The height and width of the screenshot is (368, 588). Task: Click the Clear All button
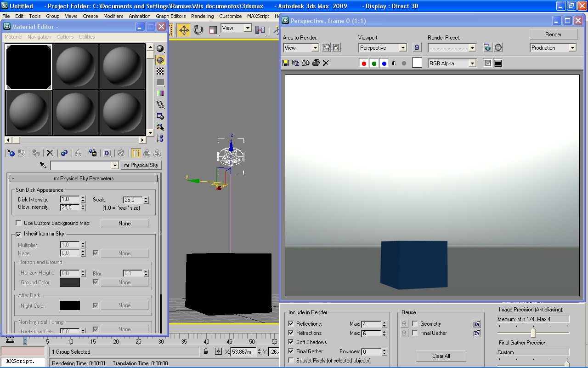[x=441, y=356]
